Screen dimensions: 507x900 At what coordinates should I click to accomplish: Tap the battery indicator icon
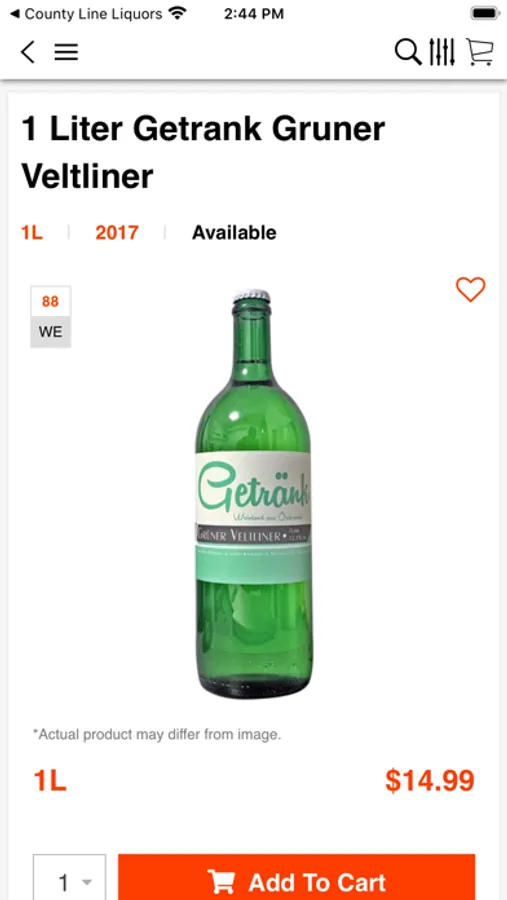(485, 13)
